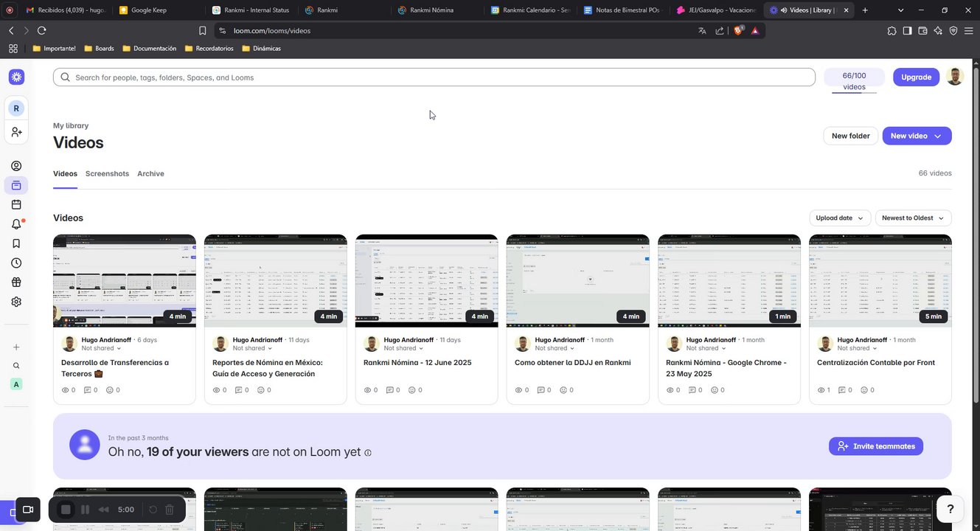Open notifications bell in sidebar

16,224
